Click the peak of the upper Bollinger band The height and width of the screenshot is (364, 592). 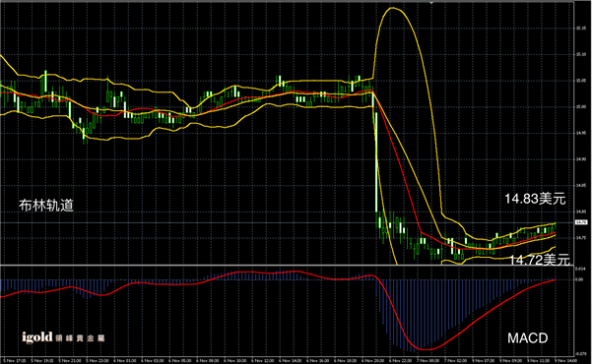point(392,8)
